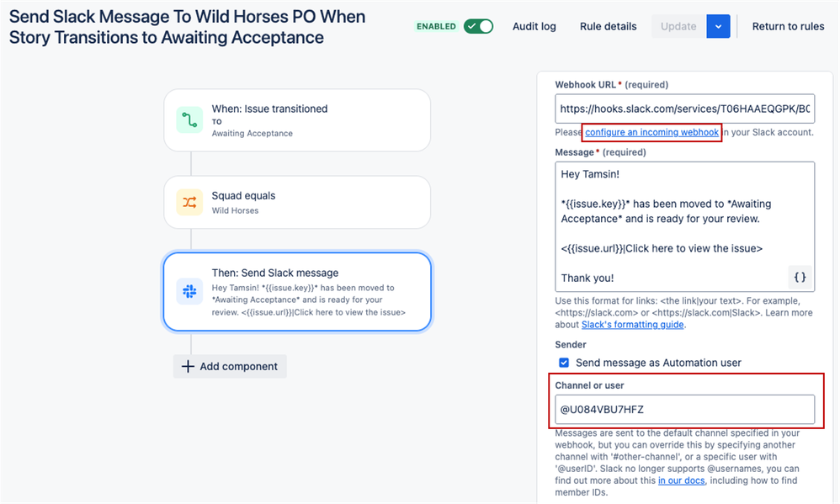
Task: Uncheck Send message as Automation user
Action: [x=564, y=363]
